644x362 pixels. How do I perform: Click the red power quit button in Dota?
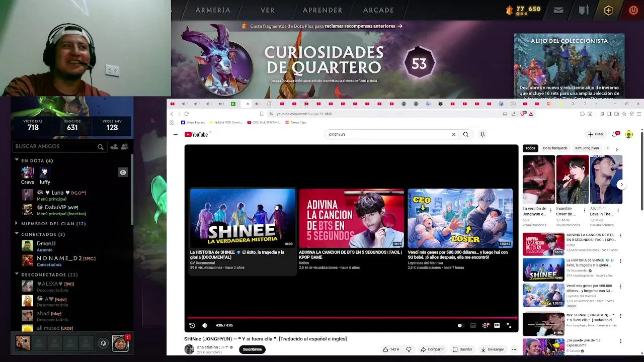pyautogui.click(x=633, y=10)
